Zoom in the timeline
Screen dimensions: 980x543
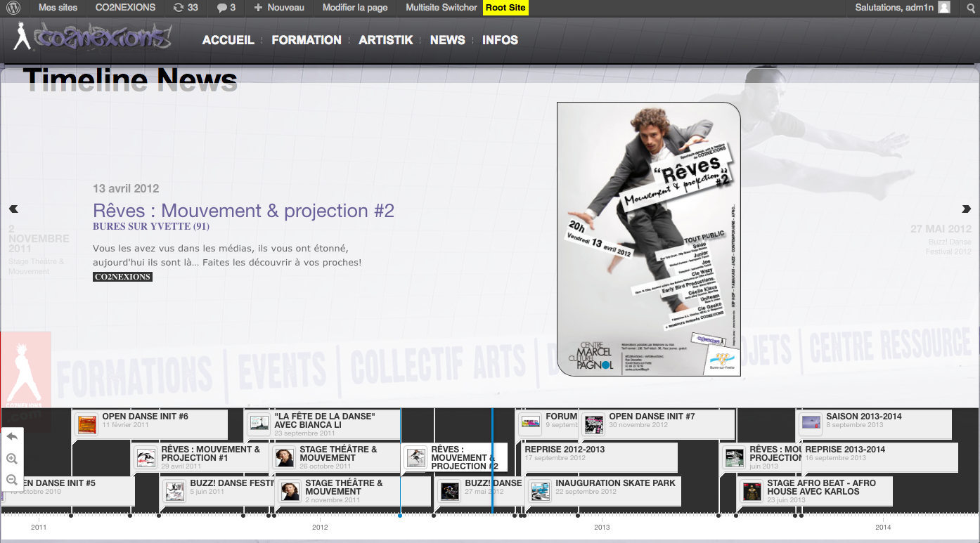pyautogui.click(x=12, y=459)
